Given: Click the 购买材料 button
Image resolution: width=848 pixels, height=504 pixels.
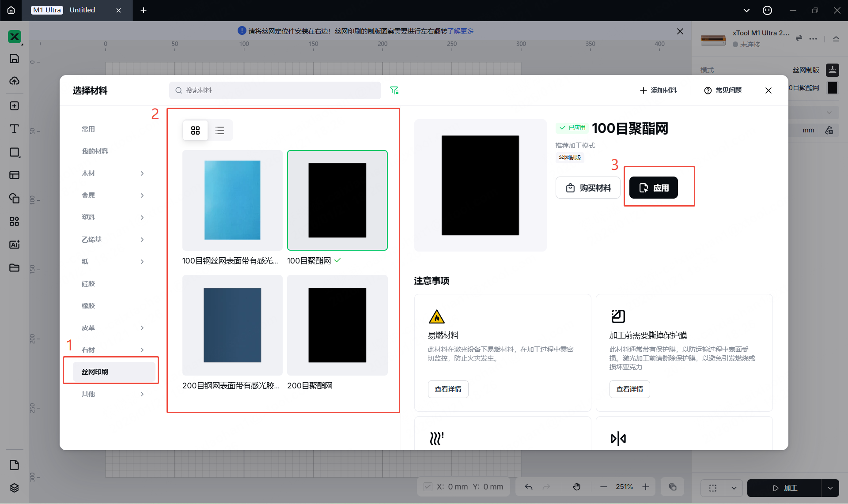Looking at the screenshot, I should 588,188.
